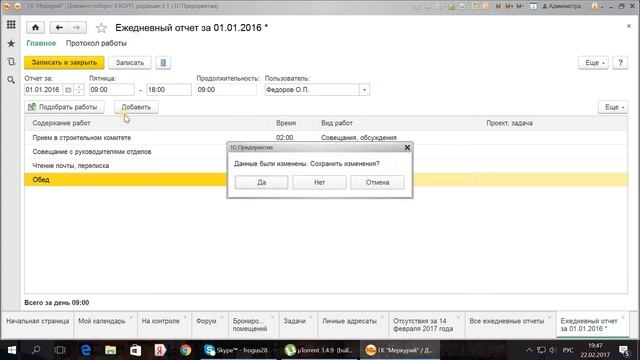Click end time field 18:00
Image resolution: width=640 pixels, height=360 pixels.
click(x=169, y=89)
